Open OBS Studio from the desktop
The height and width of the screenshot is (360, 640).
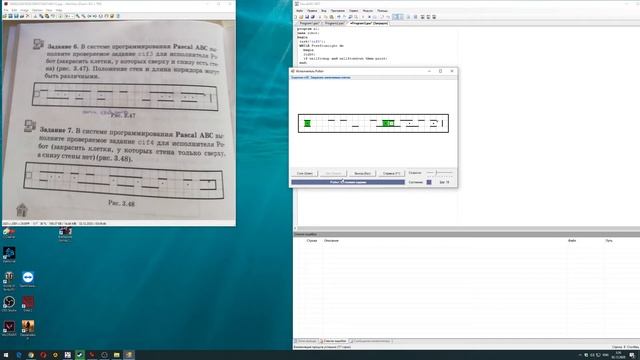coord(9,303)
